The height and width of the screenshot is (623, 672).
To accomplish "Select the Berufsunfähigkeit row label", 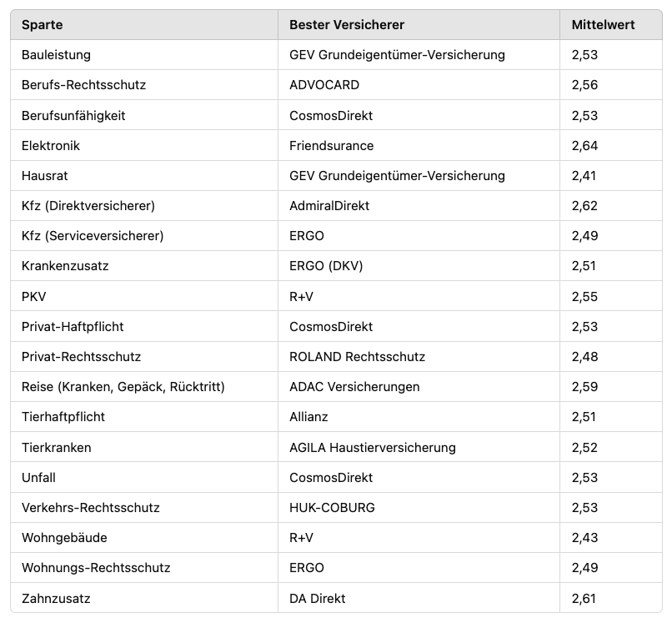I will tap(73, 115).
